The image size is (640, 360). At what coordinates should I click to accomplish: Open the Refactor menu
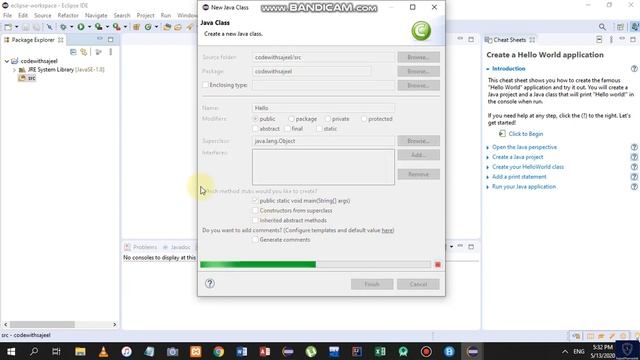click(68, 15)
